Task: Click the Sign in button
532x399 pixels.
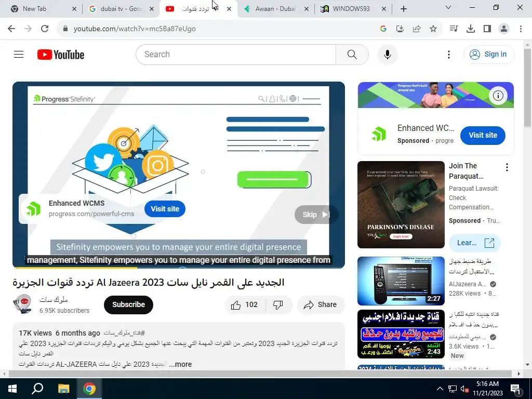Action: coord(489,54)
